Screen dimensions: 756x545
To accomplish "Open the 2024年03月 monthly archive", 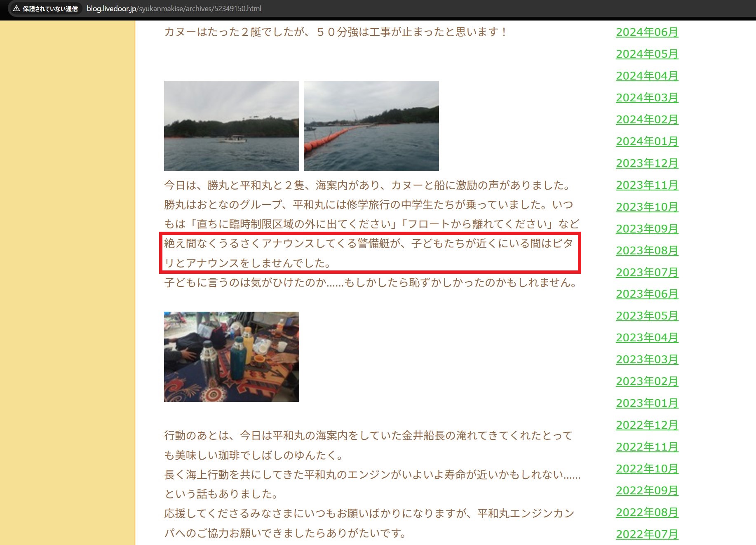I will (x=647, y=98).
